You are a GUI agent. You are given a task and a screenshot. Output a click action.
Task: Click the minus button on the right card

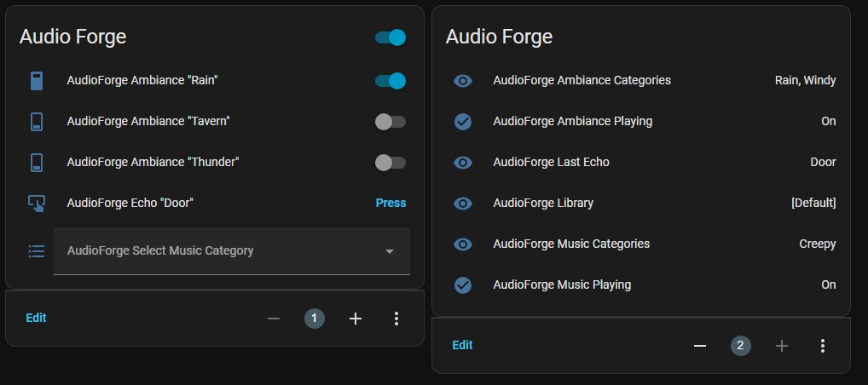click(x=700, y=346)
